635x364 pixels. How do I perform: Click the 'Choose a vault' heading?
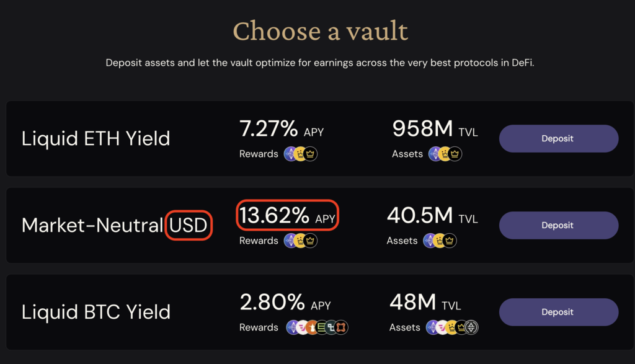coord(320,30)
